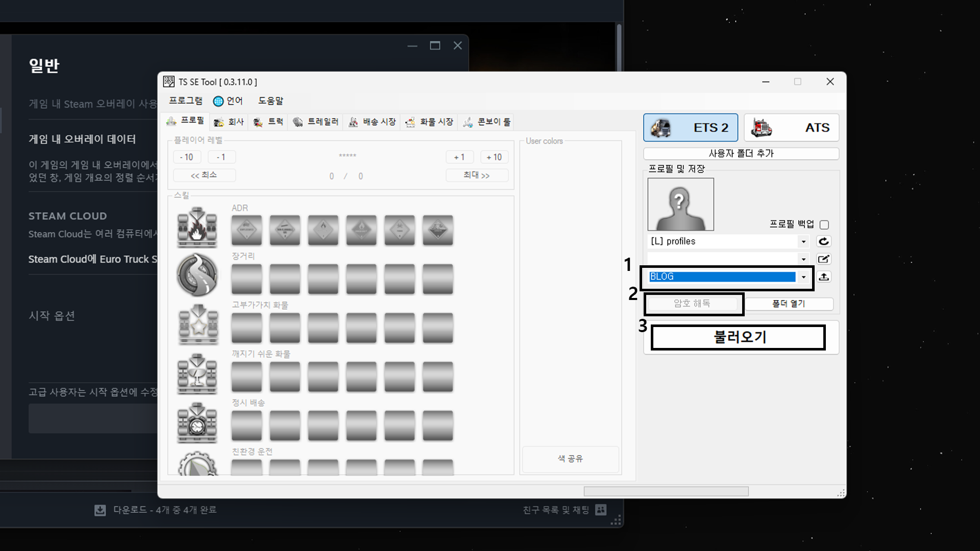Click the refresh profiles folder icon

pyautogui.click(x=823, y=241)
